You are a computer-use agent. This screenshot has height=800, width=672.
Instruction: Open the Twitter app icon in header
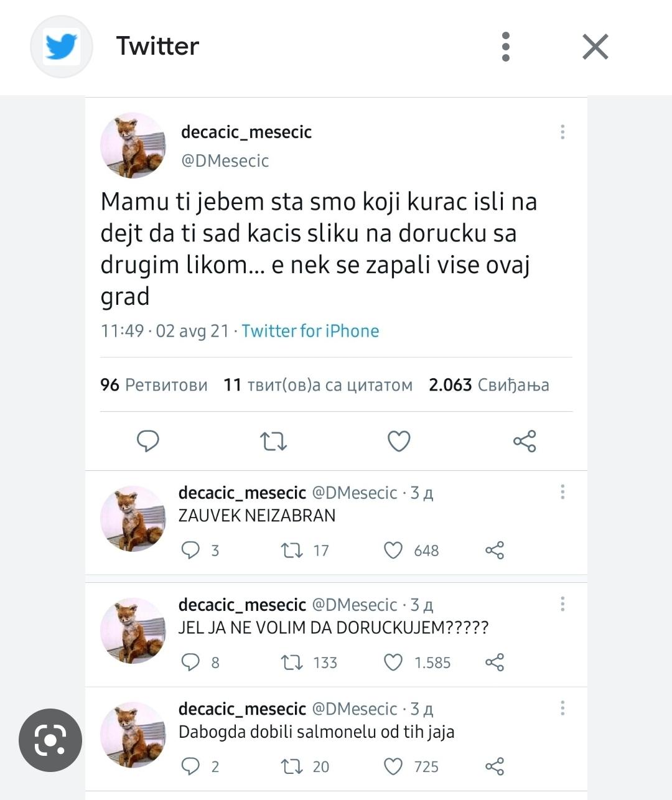(62, 47)
